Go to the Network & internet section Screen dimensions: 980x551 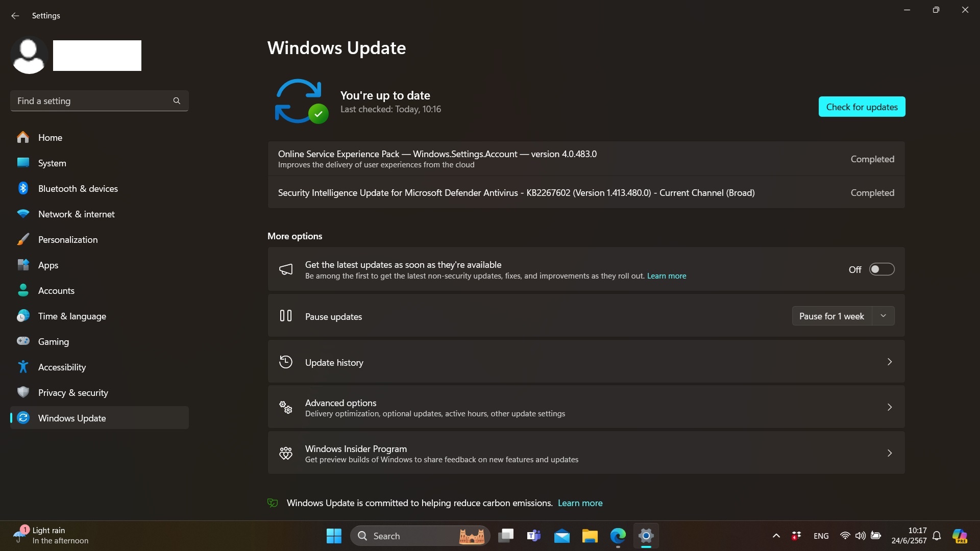pos(76,214)
